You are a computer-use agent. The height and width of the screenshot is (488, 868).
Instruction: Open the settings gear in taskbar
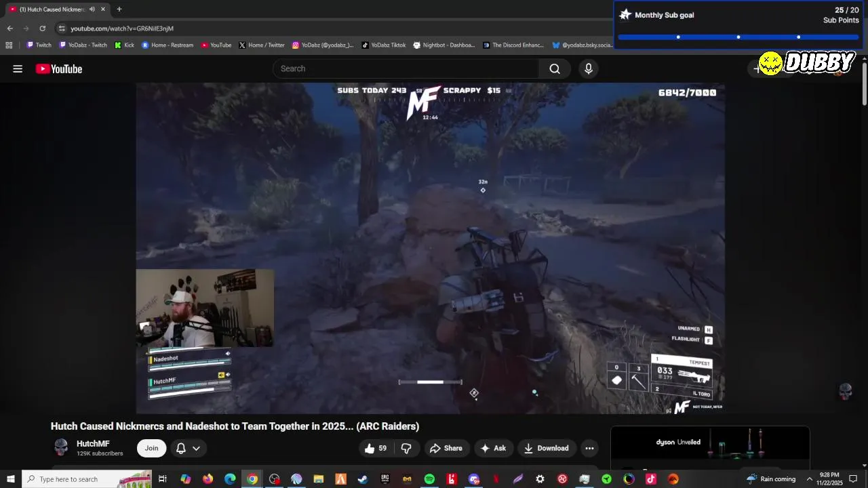[540, 479]
